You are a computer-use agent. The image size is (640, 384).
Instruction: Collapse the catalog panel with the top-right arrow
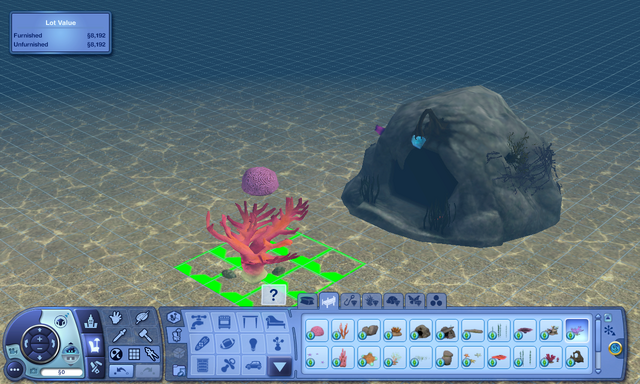click(608, 317)
